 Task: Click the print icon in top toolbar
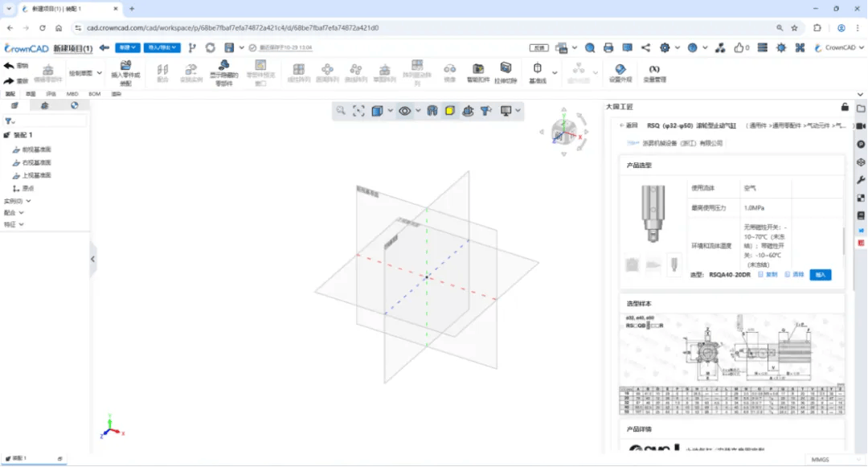coord(608,48)
